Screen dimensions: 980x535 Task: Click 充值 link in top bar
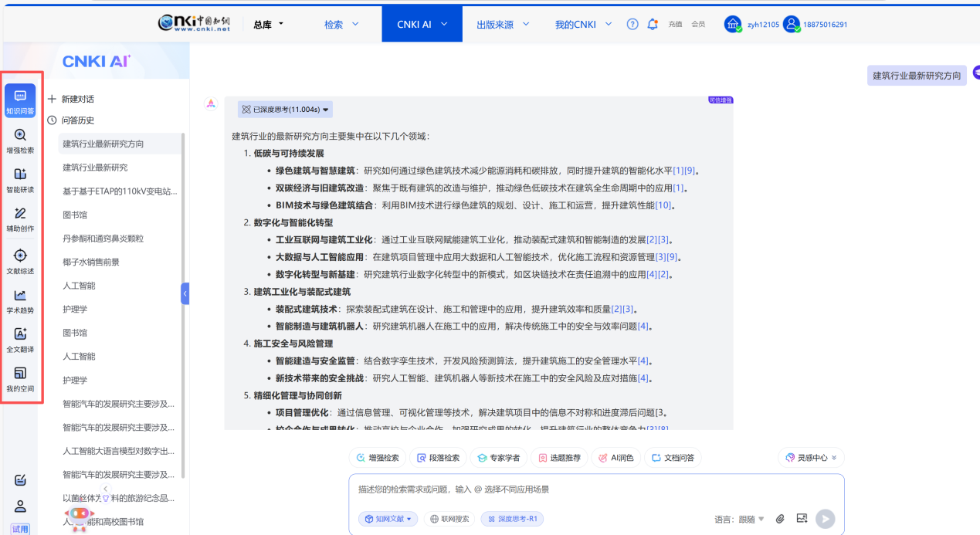[675, 24]
